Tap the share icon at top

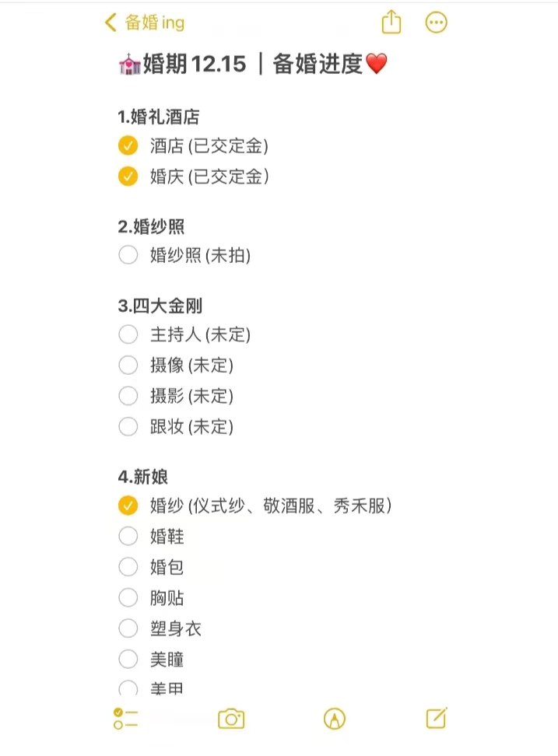tap(391, 22)
